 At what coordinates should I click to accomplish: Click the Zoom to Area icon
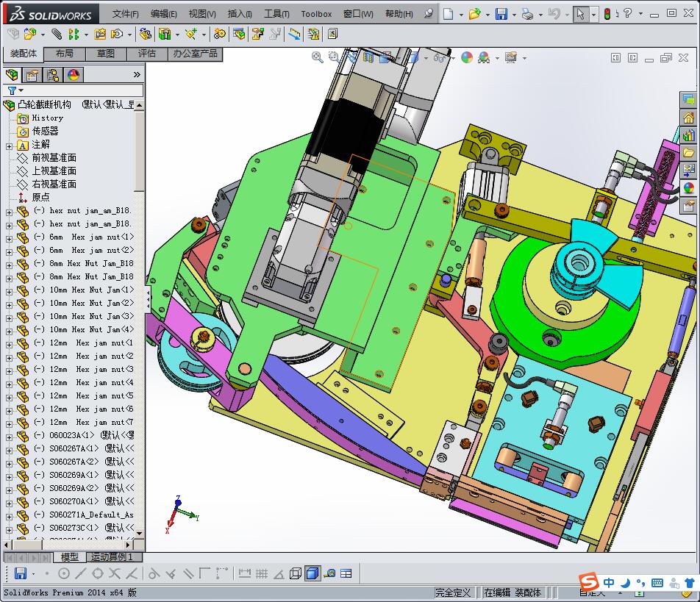[334, 57]
